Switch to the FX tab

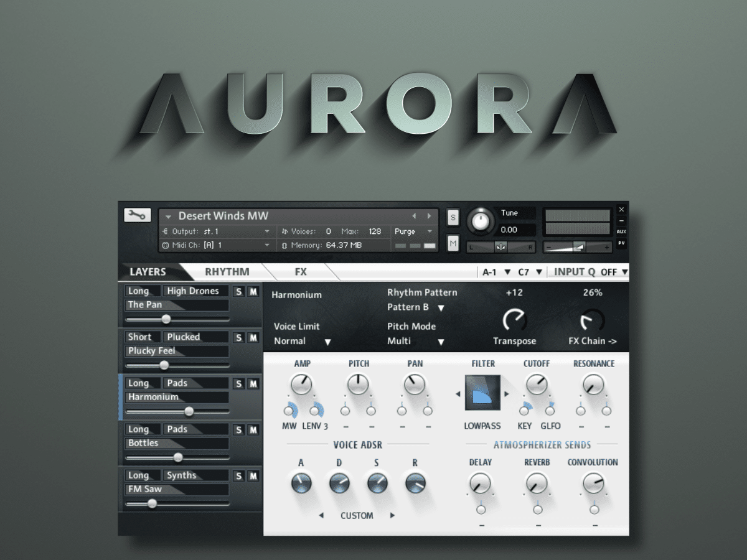coord(301,272)
